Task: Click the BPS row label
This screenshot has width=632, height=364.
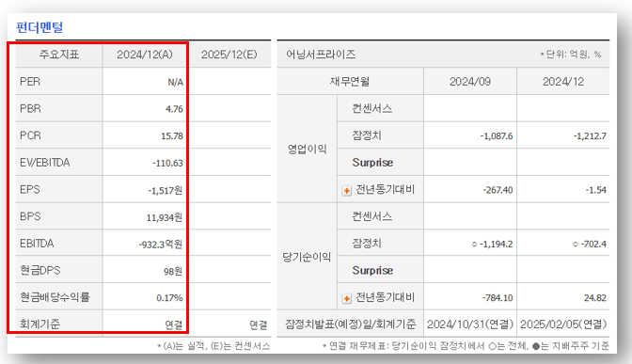Action: tap(30, 216)
